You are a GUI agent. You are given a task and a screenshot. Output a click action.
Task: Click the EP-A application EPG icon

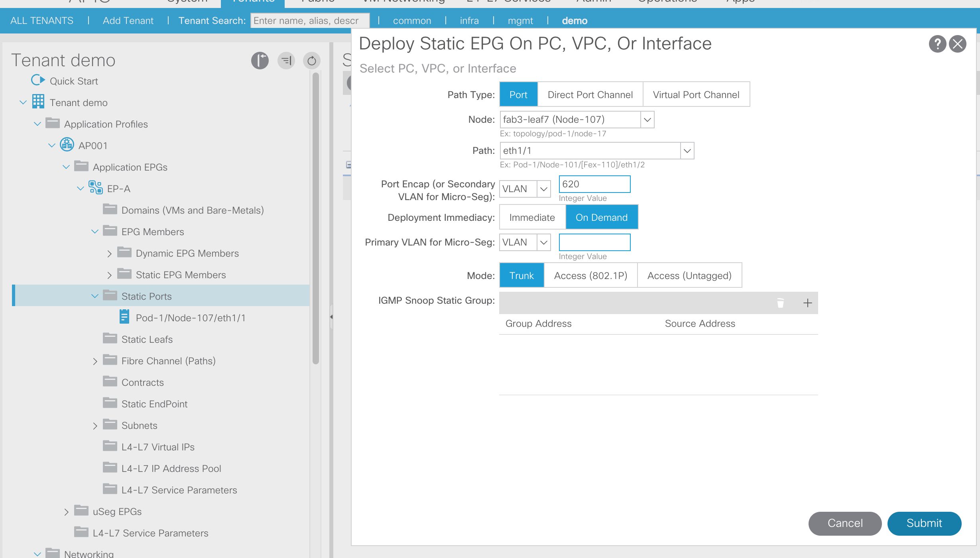(96, 187)
